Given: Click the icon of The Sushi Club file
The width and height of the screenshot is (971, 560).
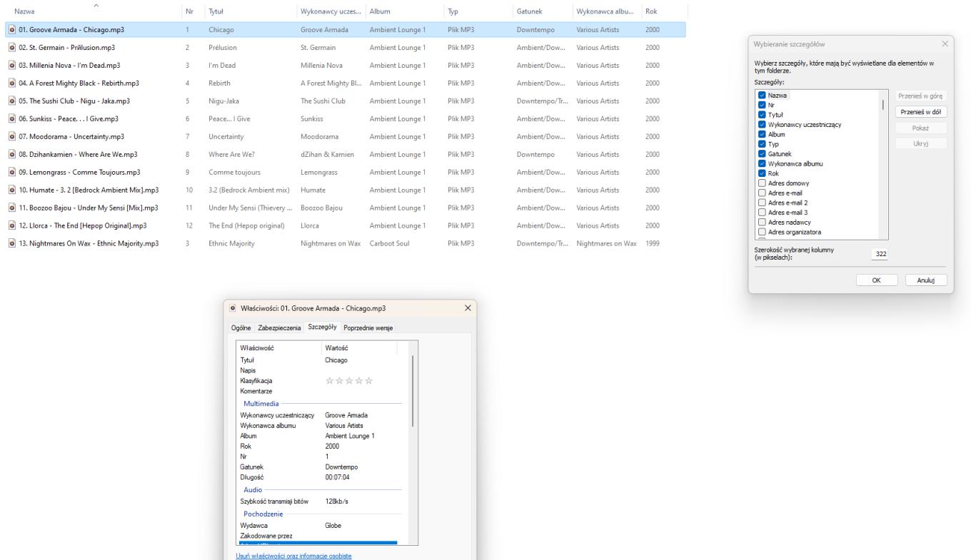Looking at the screenshot, I should point(12,101).
